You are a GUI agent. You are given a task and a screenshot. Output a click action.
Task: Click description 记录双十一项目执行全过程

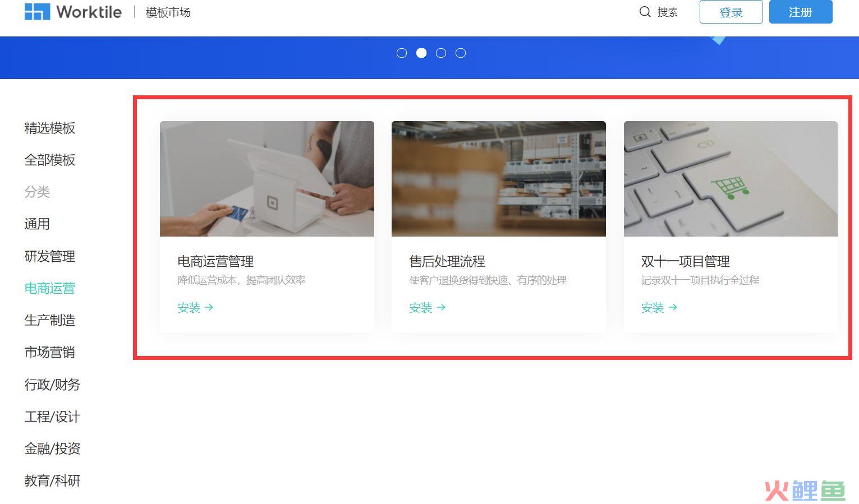(x=700, y=280)
